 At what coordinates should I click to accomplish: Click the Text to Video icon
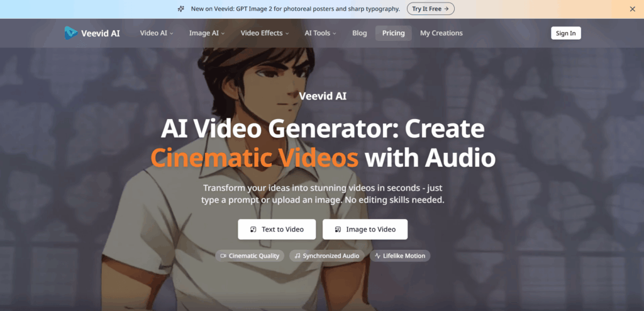click(x=253, y=230)
